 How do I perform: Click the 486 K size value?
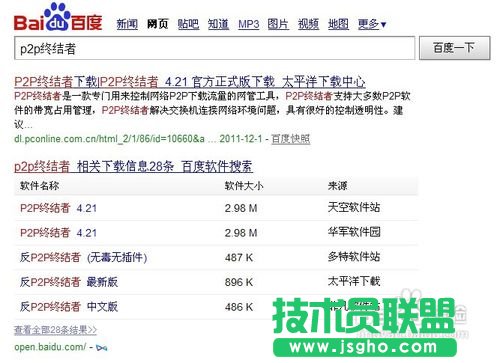[239, 307]
